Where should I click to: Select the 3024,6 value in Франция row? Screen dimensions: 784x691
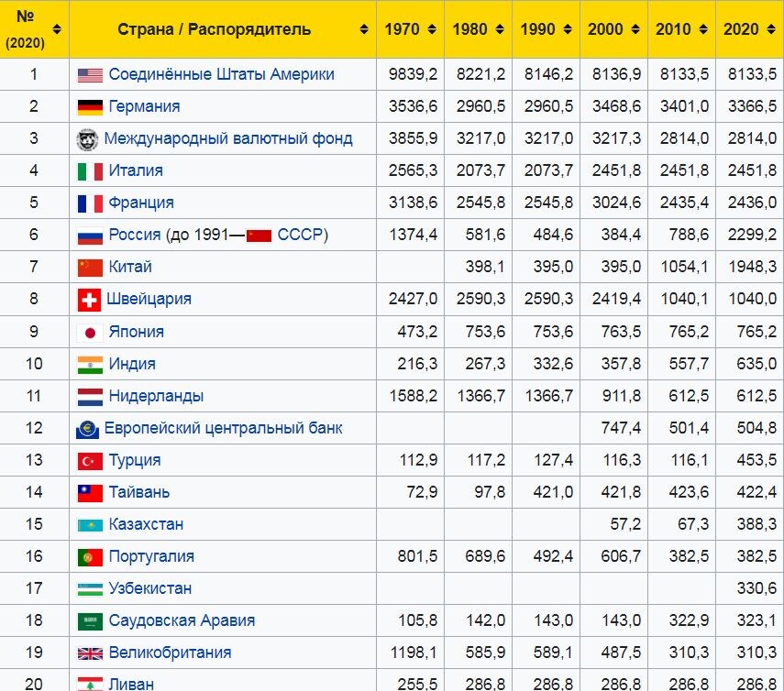click(x=616, y=203)
